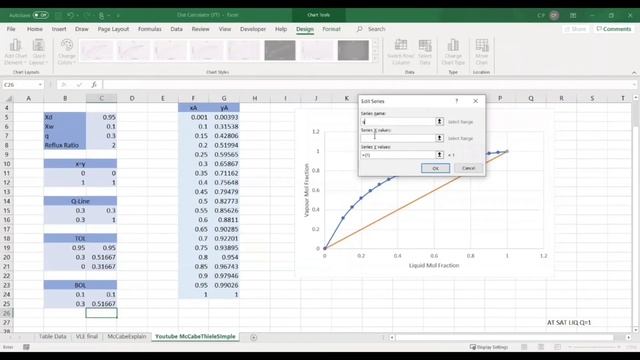Select the column G header
The image size is (640, 360).
224,98
